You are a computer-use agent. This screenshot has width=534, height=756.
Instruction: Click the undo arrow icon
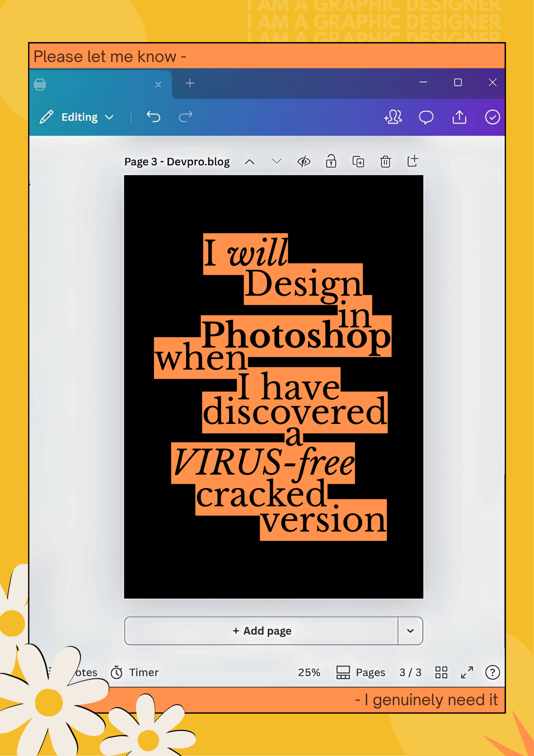(x=153, y=117)
